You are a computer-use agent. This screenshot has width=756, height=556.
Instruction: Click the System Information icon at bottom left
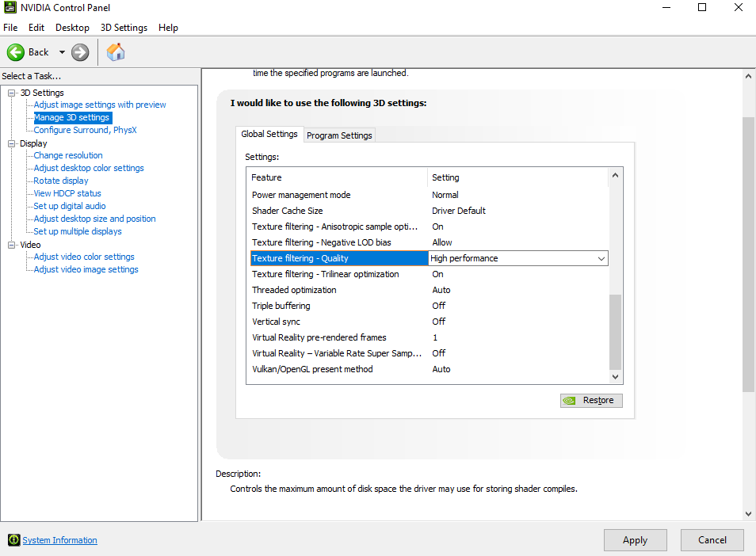pos(14,539)
